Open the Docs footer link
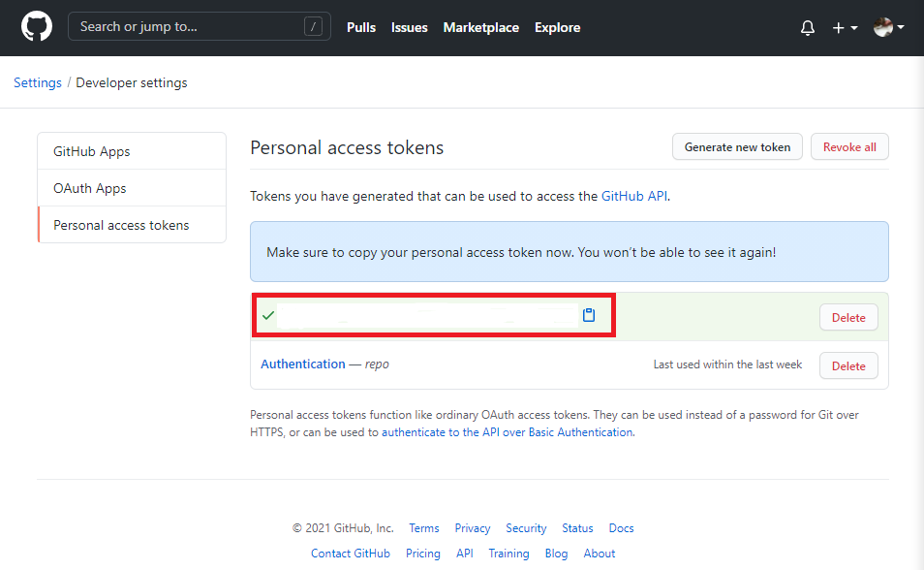924x570 pixels. click(x=621, y=528)
